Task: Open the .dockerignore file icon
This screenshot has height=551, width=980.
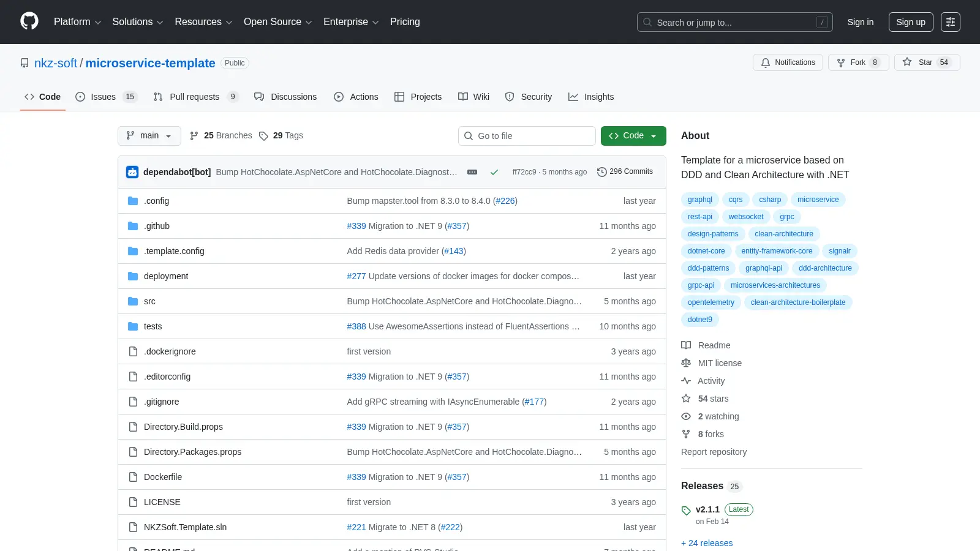Action: pyautogui.click(x=133, y=351)
